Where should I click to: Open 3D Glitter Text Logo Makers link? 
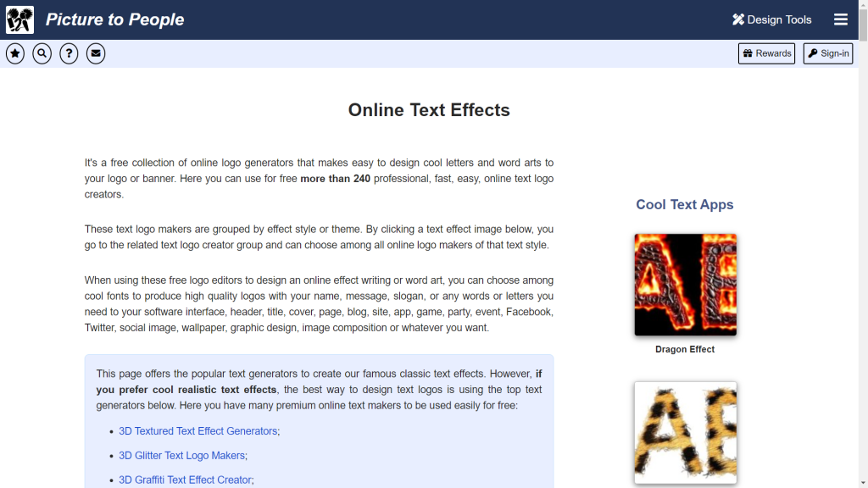(181, 455)
